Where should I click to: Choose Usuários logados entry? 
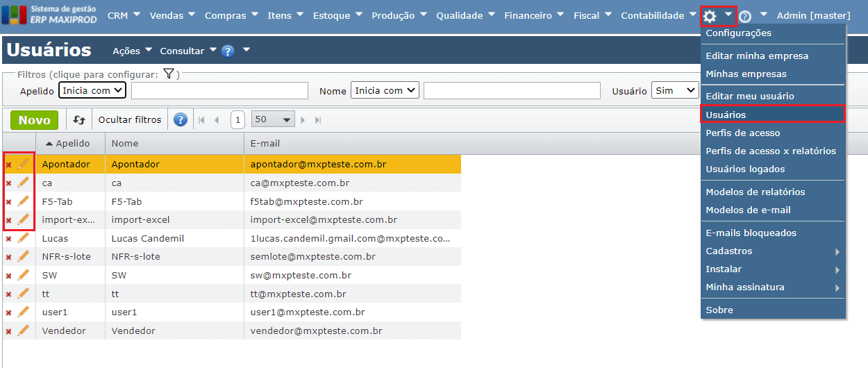(x=773, y=169)
